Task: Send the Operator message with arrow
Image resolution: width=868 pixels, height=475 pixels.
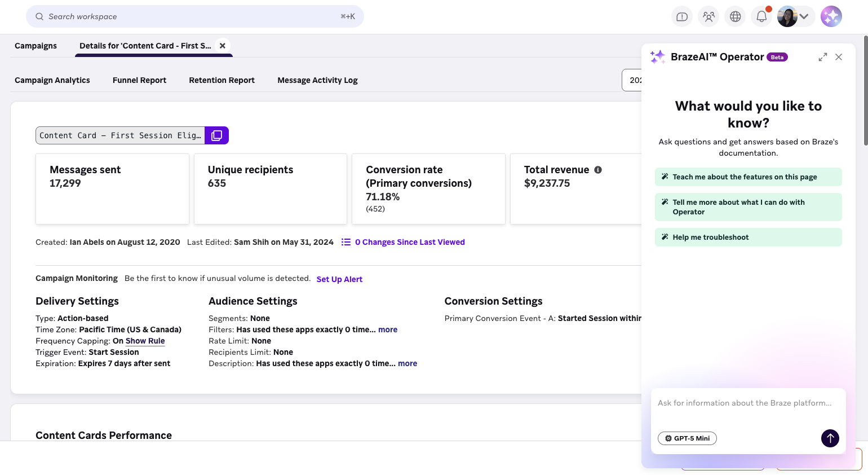Action: pyautogui.click(x=830, y=438)
